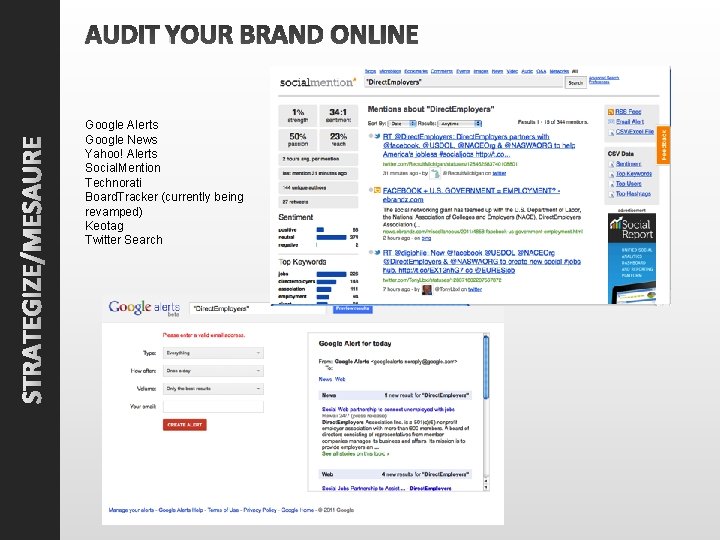Click Terms of Use footer link
This screenshot has height=540, width=720.
(x=223, y=510)
